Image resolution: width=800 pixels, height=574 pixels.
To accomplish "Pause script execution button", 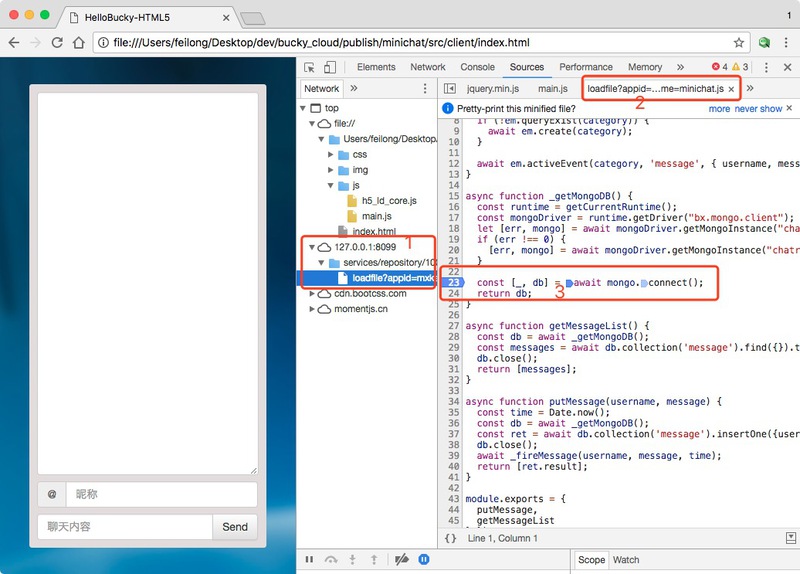I will 309,560.
